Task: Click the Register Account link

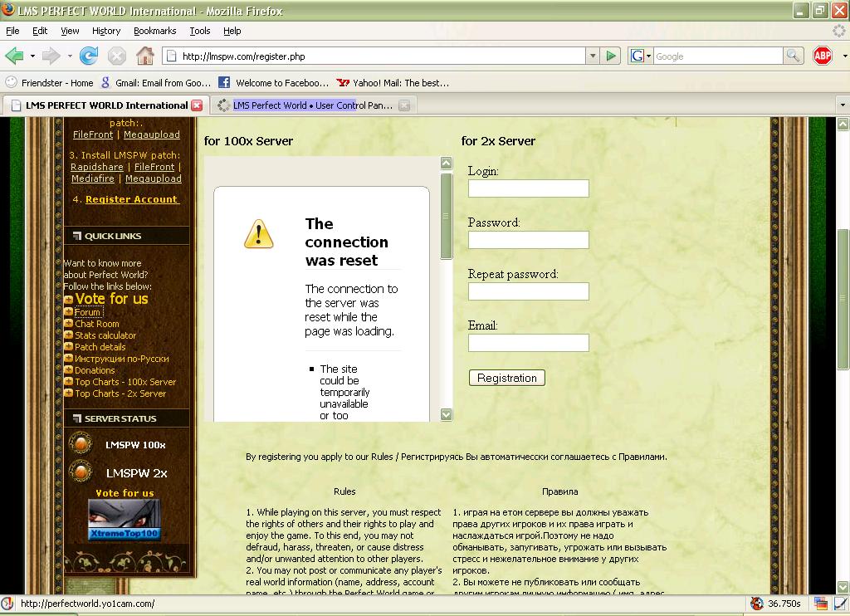Action: click(x=131, y=199)
